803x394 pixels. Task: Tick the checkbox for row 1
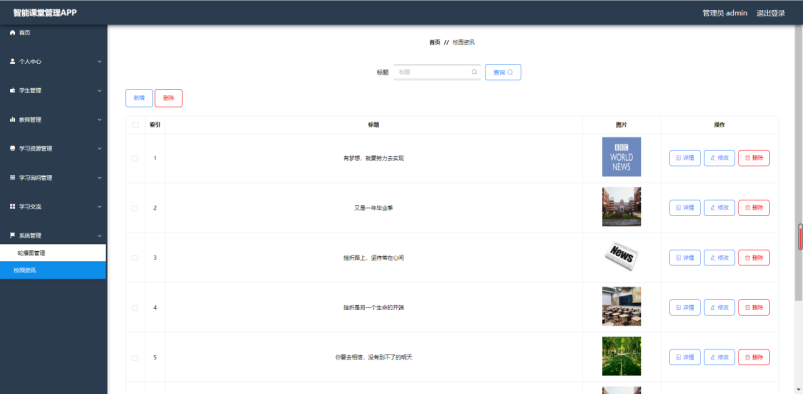tap(135, 158)
